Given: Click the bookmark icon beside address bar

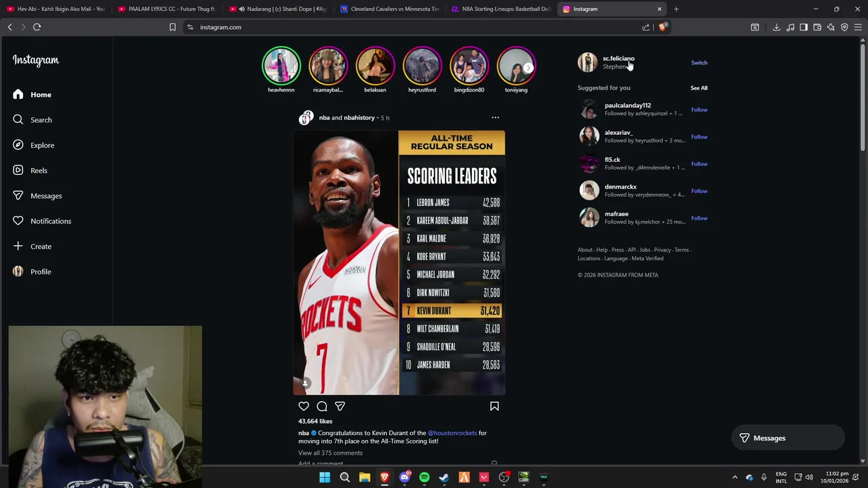Looking at the screenshot, I should [x=172, y=27].
